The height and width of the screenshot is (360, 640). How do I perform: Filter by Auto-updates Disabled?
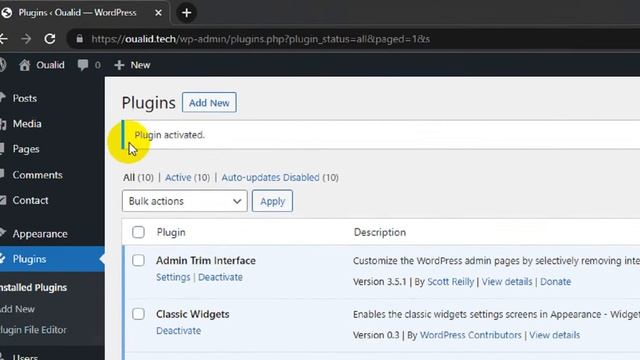pyautogui.click(x=270, y=178)
